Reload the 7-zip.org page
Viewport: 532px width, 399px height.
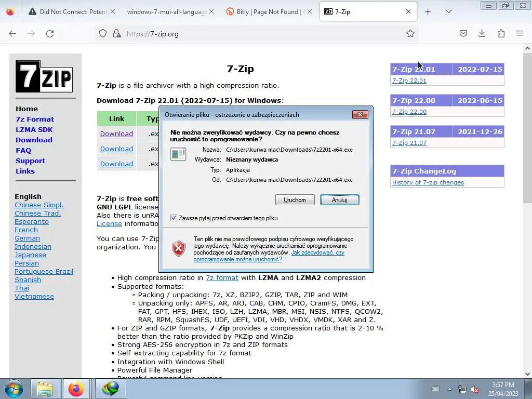tap(50, 34)
